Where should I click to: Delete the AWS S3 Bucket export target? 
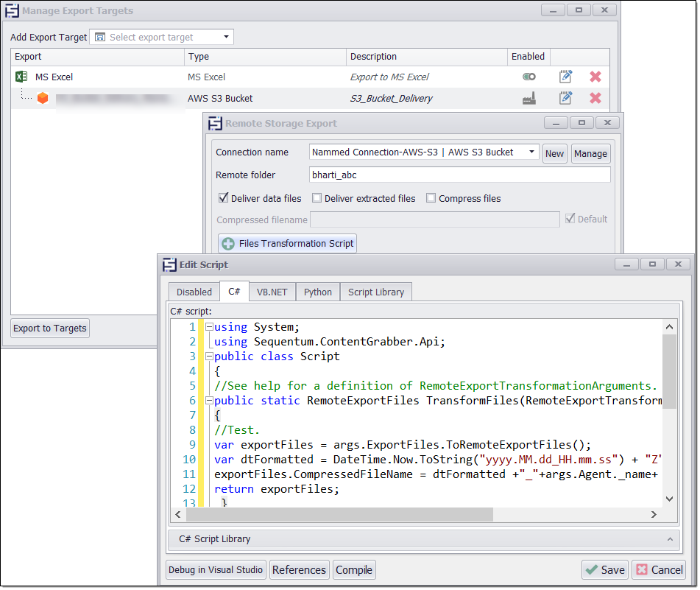pyautogui.click(x=595, y=98)
